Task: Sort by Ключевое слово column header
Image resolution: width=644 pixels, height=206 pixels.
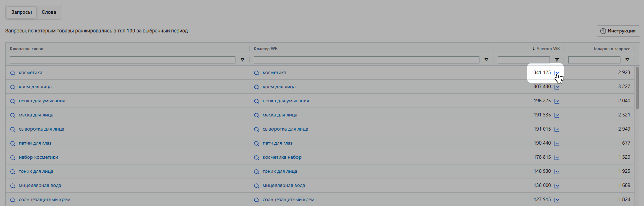Action: click(x=26, y=49)
